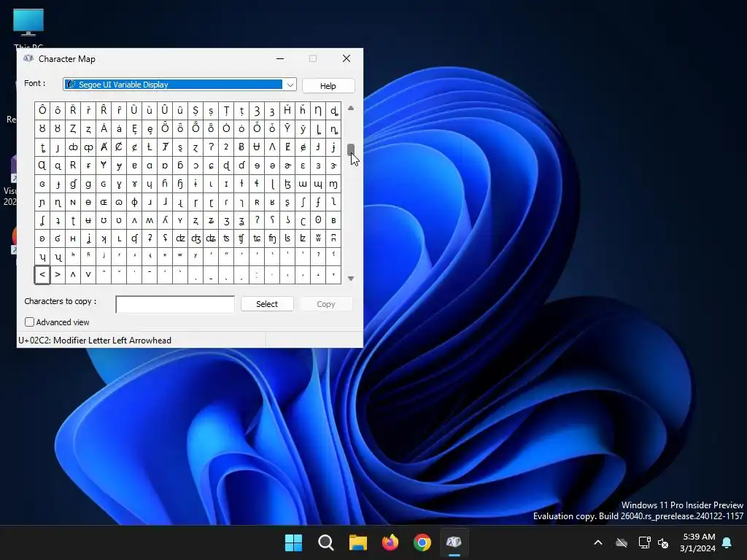This screenshot has width=747, height=560.
Task: Pick the 'Ô' character in the first cell
Action: (x=42, y=111)
